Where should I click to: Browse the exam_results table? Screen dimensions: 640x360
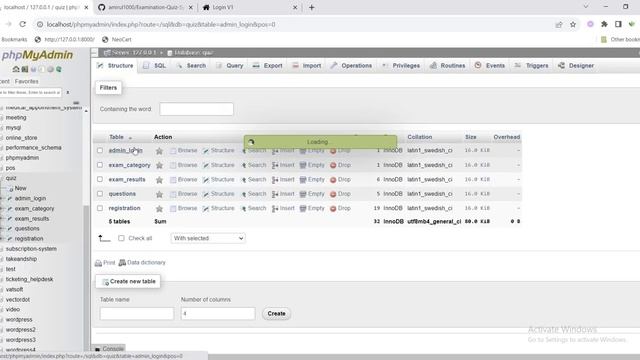(184, 179)
